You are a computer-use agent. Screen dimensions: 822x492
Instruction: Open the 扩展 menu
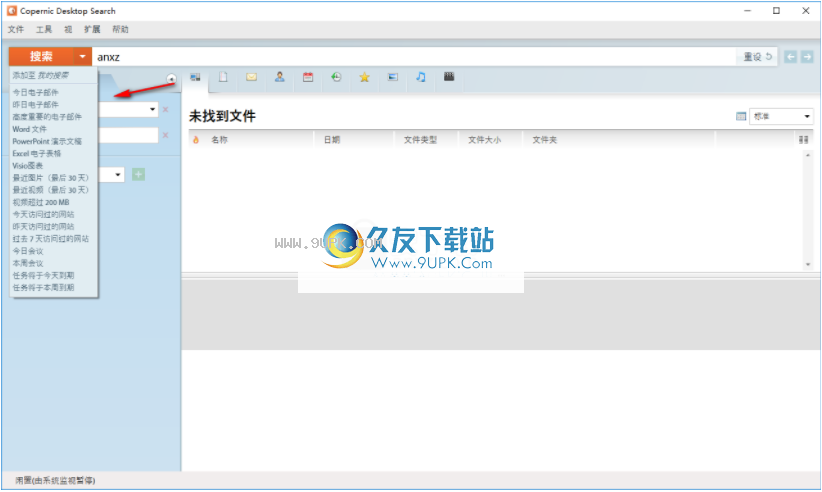click(92, 29)
